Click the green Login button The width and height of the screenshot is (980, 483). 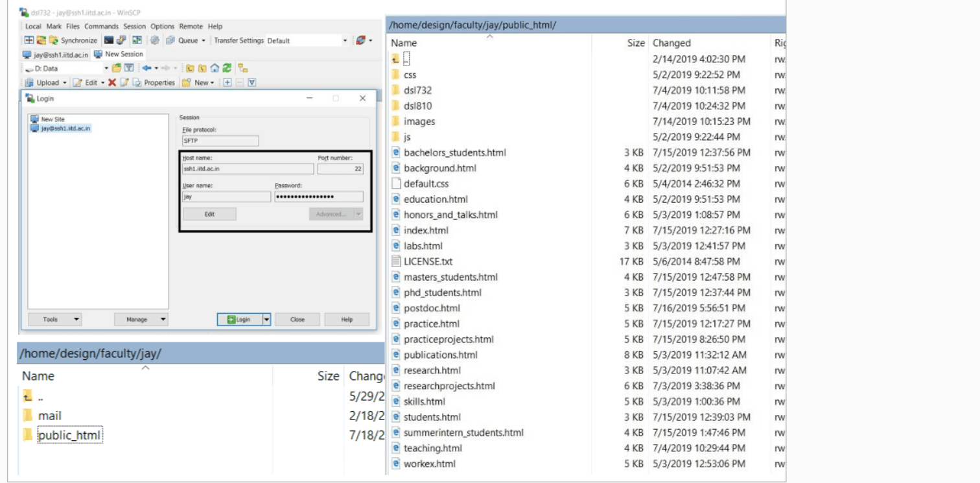coord(239,320)
